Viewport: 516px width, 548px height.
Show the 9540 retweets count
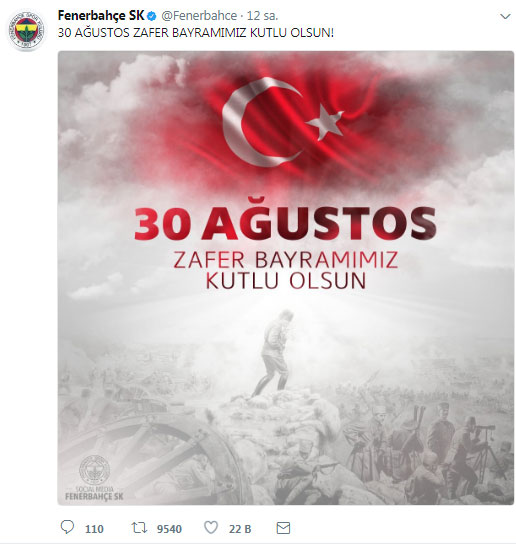[169, 529]
